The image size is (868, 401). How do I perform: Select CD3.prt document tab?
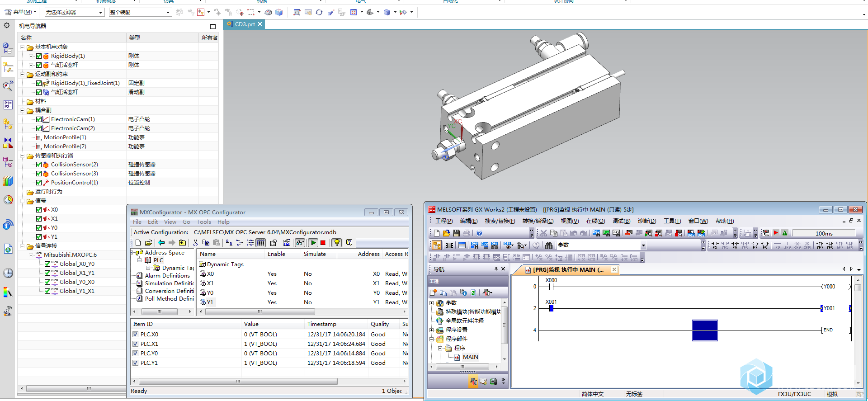pos(245,24)
